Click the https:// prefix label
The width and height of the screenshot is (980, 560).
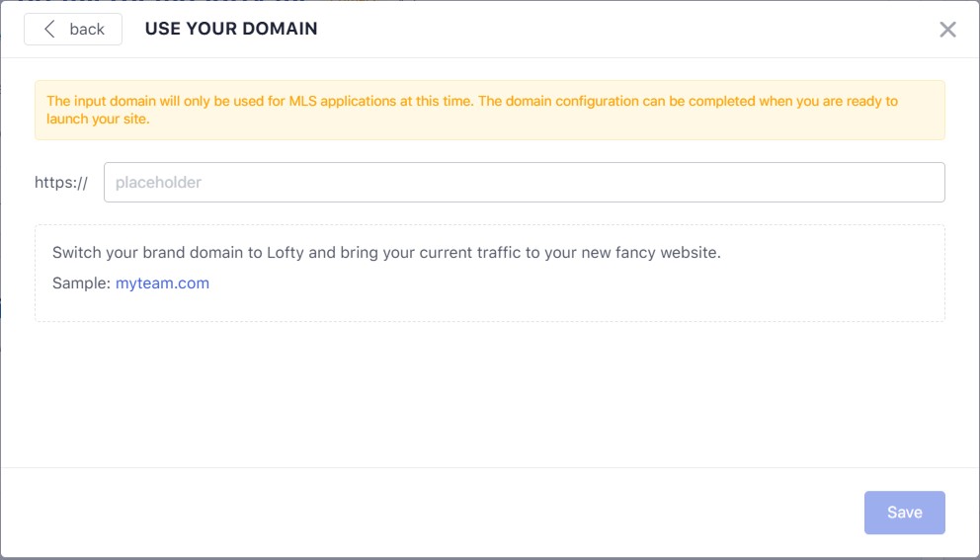click(61, 183)
